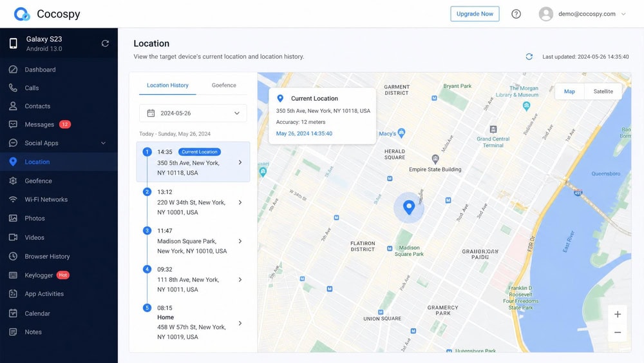644x363 pixels.
Task: Expand the 09:32 111 8th Ave arrow
Action: 240,280
